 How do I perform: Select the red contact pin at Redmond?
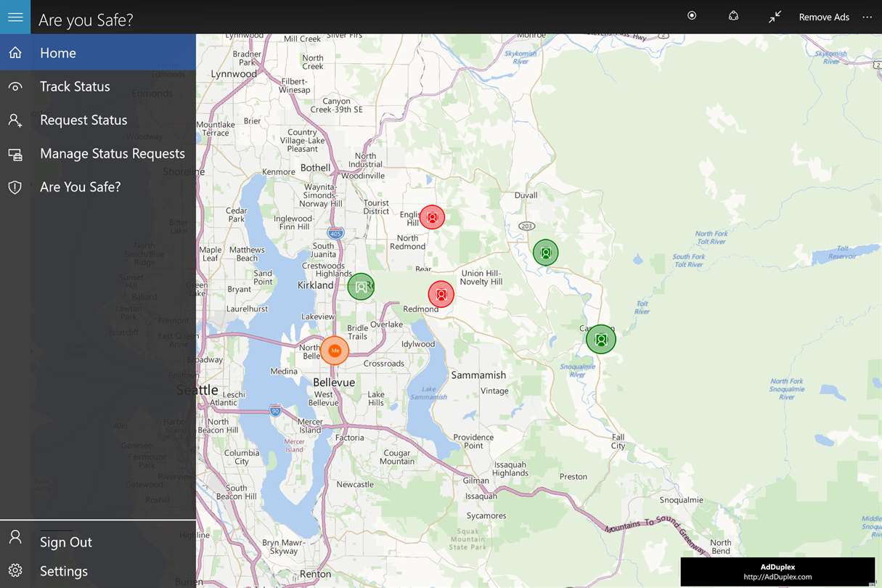(x=441, y=294)
